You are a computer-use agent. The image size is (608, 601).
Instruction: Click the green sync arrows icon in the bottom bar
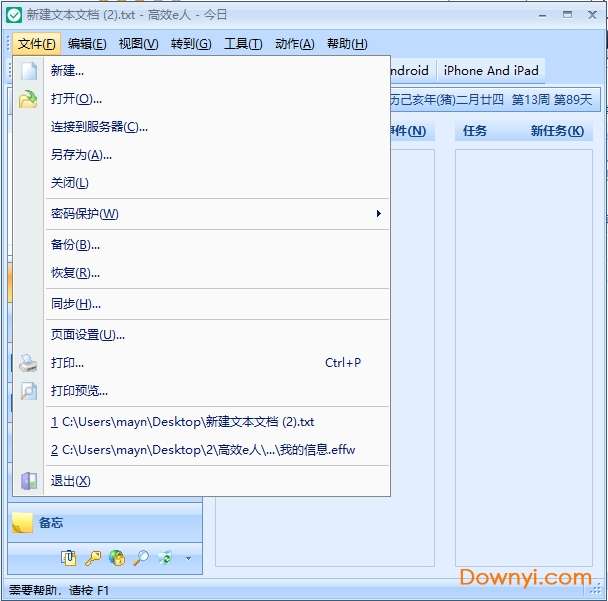pyautogui.click(x=165, y=558)
